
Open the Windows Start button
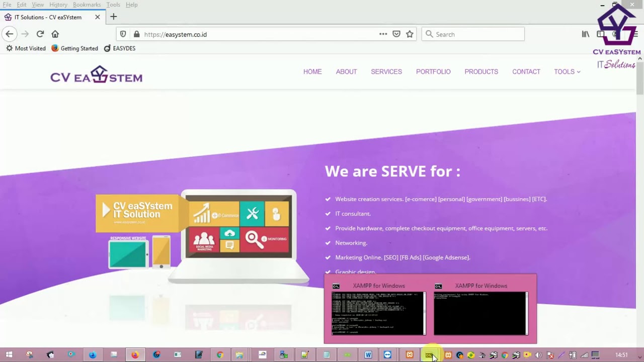click(x=9, y=354)
